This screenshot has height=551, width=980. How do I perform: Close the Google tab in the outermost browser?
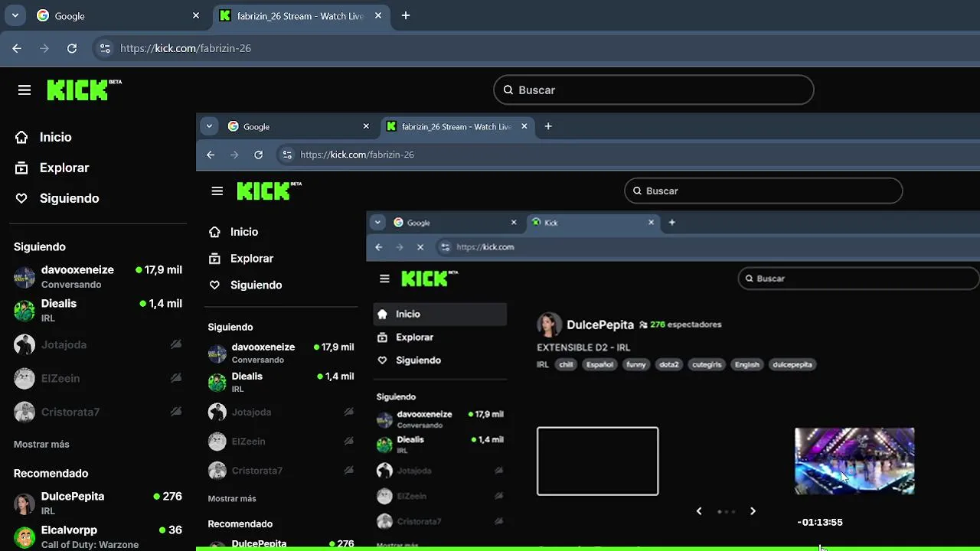point(196,15)
